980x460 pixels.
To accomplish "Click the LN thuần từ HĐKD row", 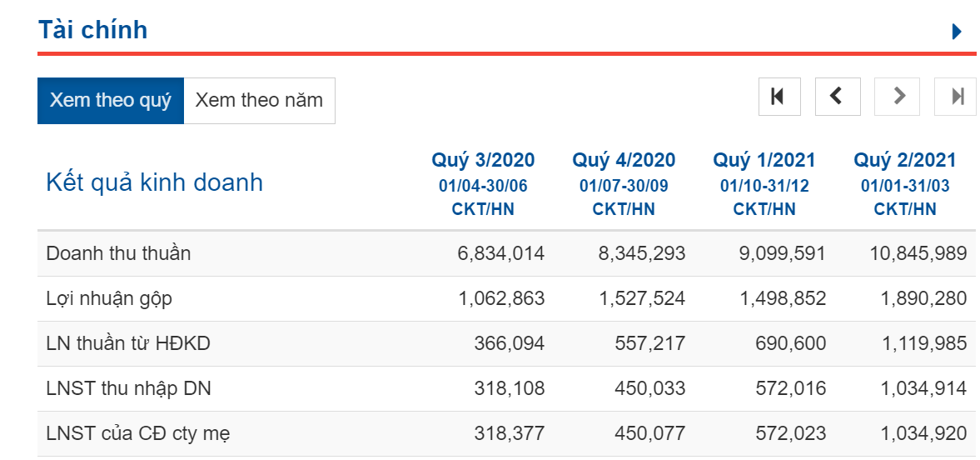I will click(x=128, y=343).
